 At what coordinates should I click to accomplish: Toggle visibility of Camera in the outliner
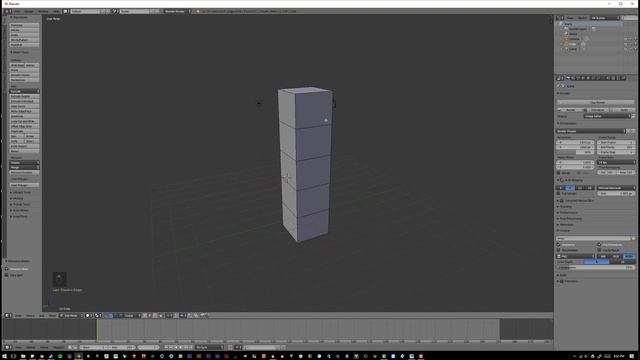tap(626, 39)
